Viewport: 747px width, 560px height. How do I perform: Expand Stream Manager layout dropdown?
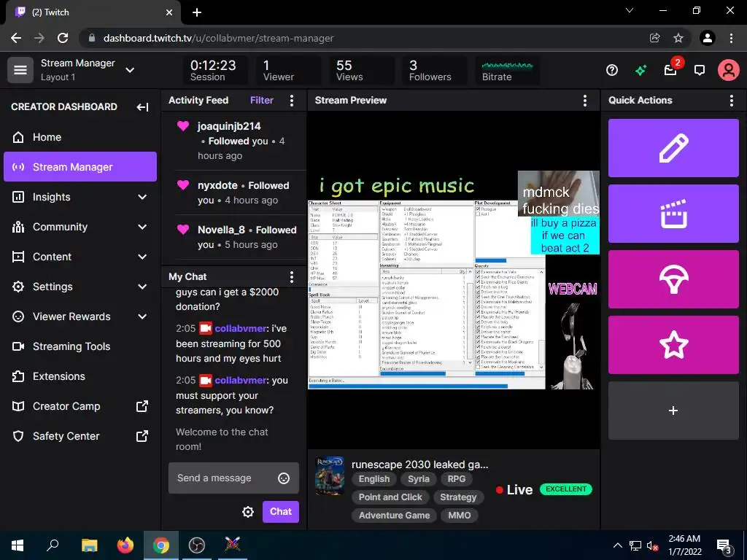click(130, 70)
